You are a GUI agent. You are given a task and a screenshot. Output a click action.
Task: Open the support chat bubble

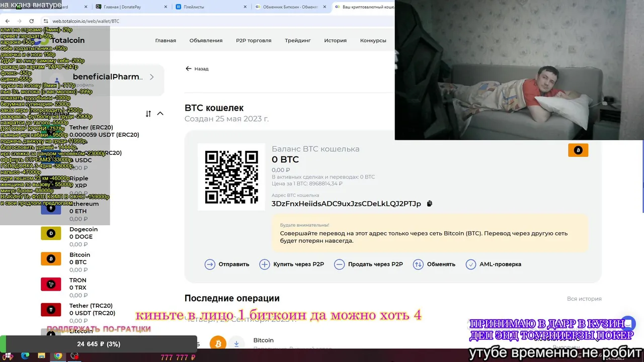(628, 324)
